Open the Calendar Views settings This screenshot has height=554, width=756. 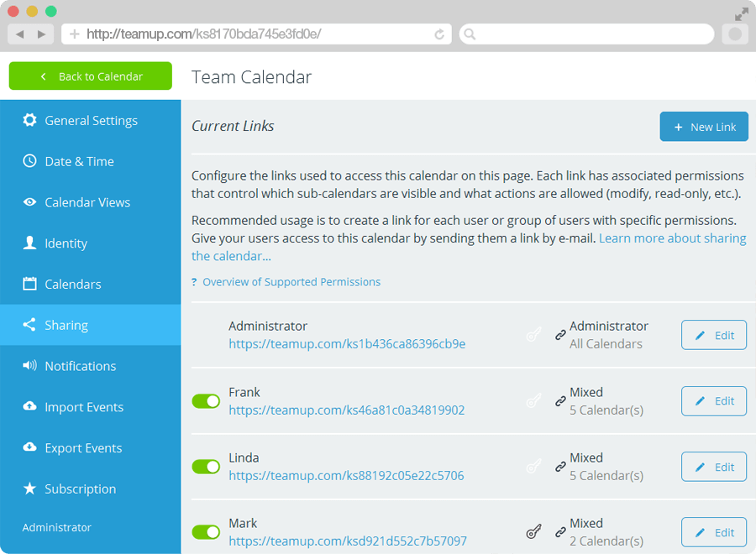coord(87,202)
